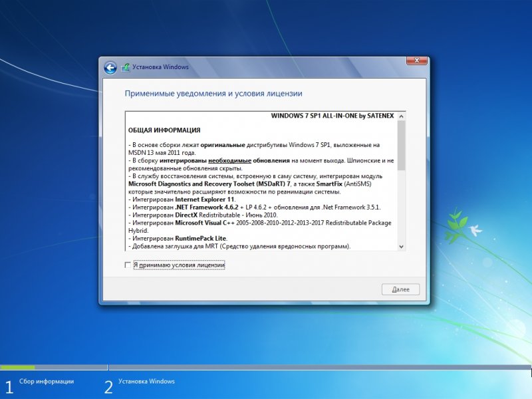Click the heading Применимые уведомления и условия лицензии
This screenshot has width=532, height=399.
click(213, 93)
